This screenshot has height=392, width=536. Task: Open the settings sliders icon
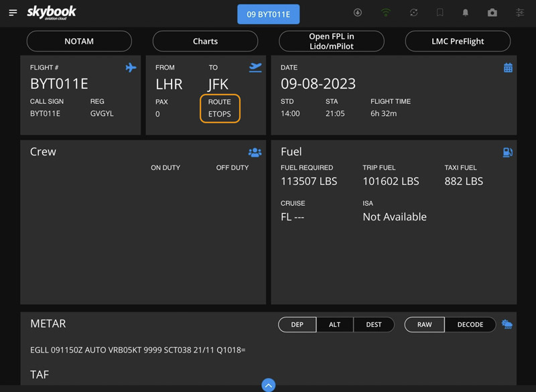pos(520,13)
